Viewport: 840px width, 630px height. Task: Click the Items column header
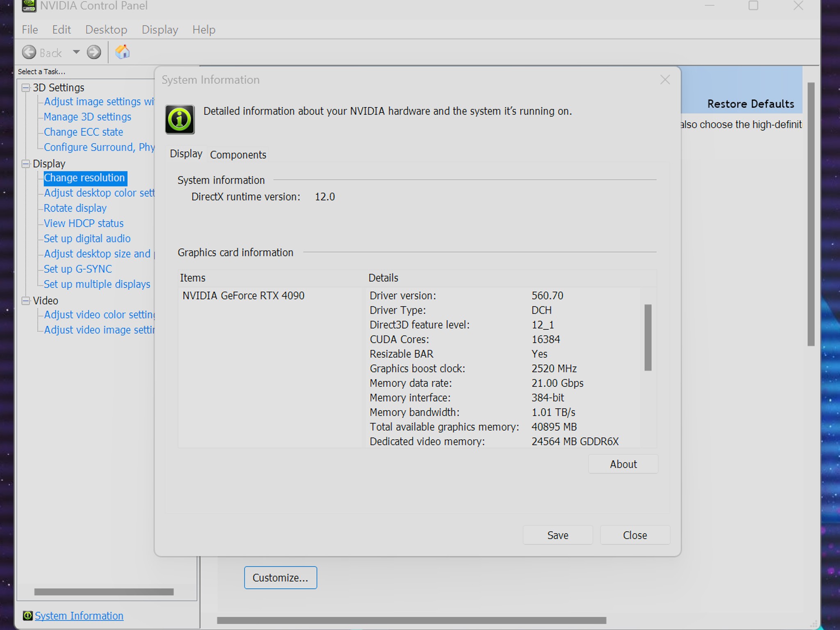[x=192, y=278]
